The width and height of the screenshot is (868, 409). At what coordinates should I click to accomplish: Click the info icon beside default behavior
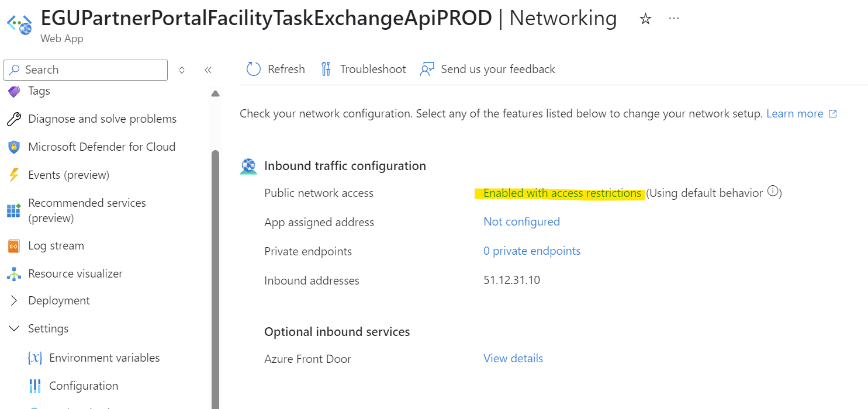pyautogui.click(x=773, y=191)
